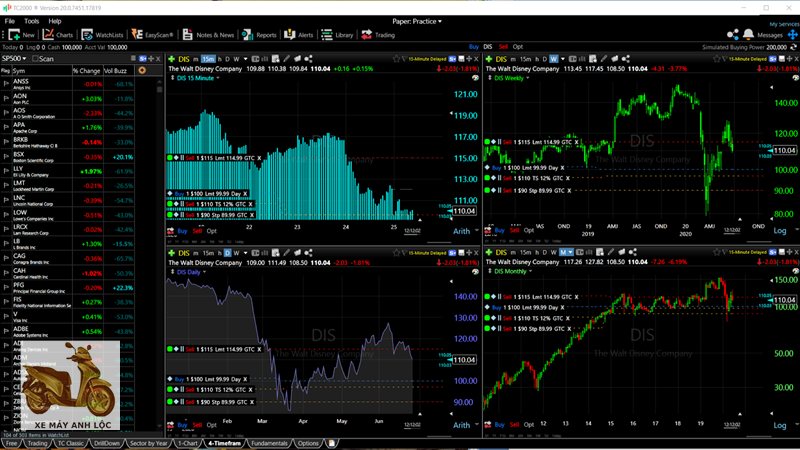
Task: Click drawing pencil in Weekly chart header
Action: 604,59
